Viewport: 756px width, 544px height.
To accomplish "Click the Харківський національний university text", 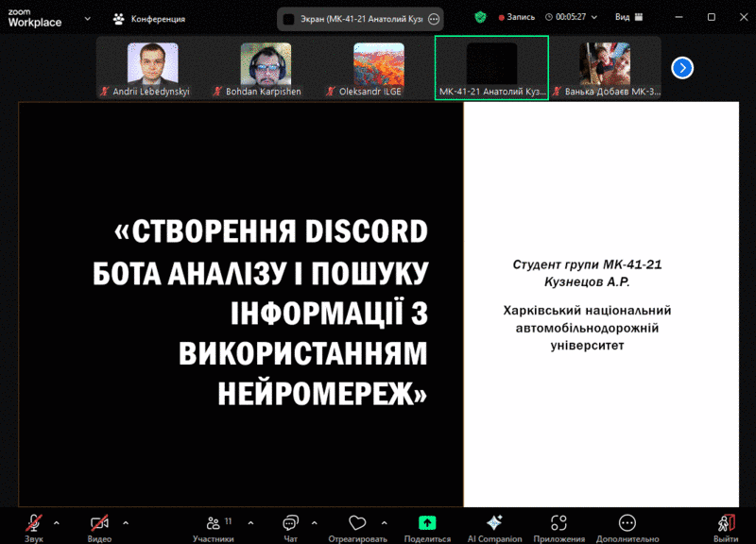I will coord(587,328).
